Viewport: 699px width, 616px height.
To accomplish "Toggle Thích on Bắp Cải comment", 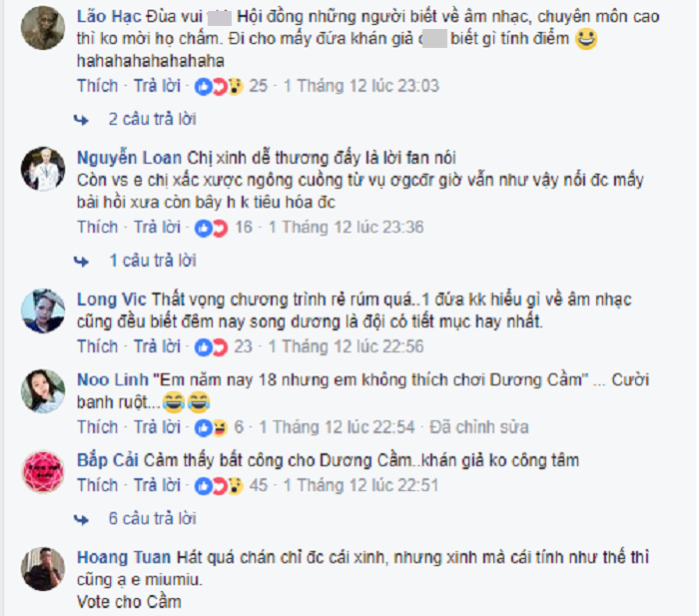I will pyautogui.click(x=98, y=485).
